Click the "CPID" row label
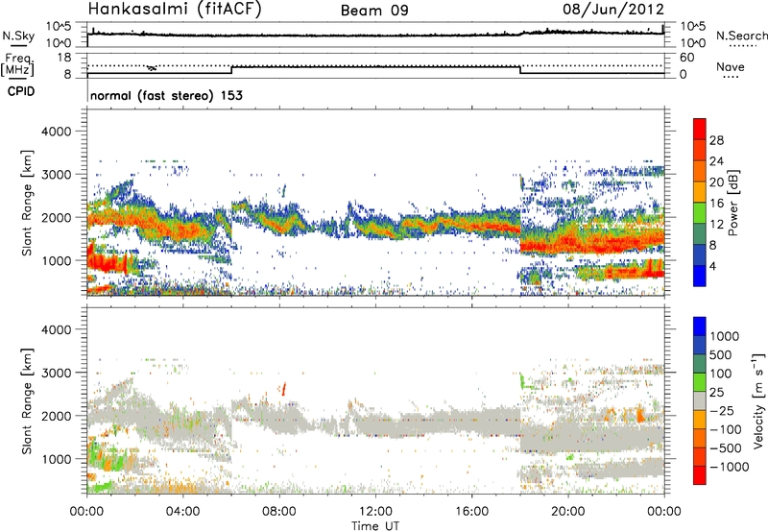This screenshot has width=768, height=532. click(x=21, y=91)
